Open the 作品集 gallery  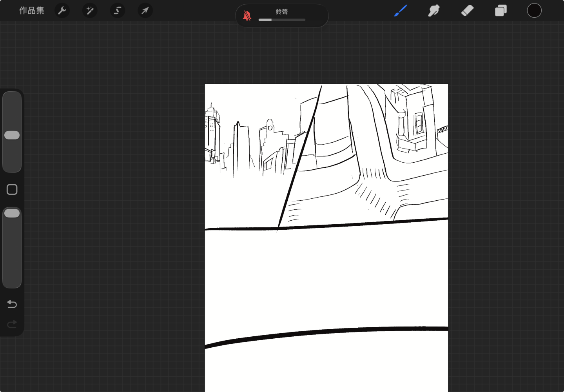pos(32,11)
